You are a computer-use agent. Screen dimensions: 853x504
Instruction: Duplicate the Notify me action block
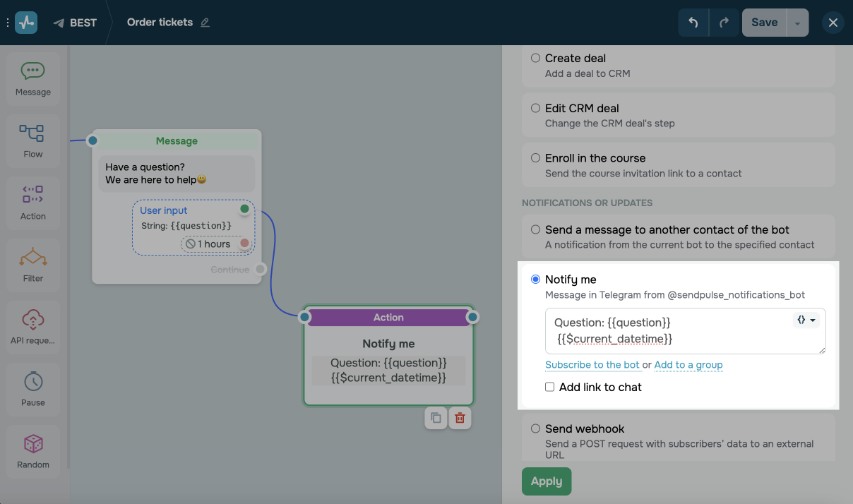point(436,418)
